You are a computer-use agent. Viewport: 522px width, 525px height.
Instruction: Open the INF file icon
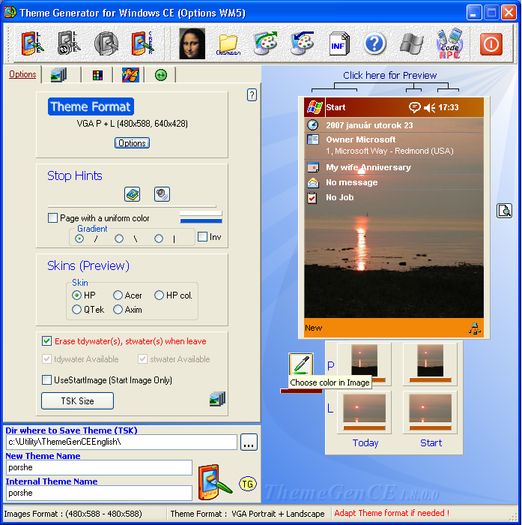[x=339, y=44]
